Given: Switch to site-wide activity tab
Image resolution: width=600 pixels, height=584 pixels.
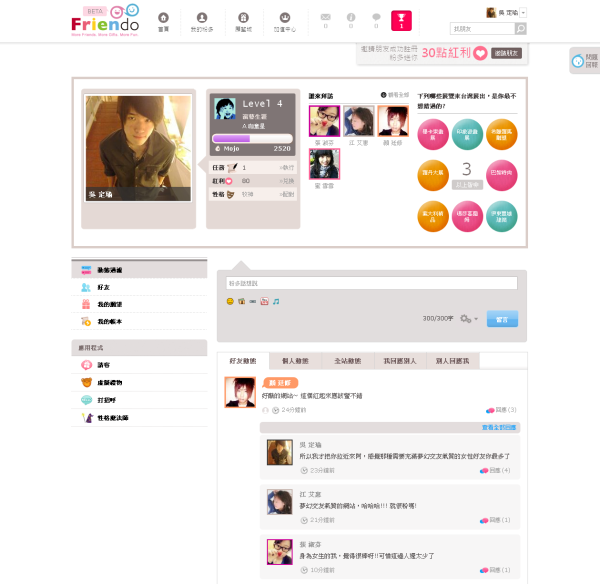Looking at the screenshot, I should (x=348, y=361).
